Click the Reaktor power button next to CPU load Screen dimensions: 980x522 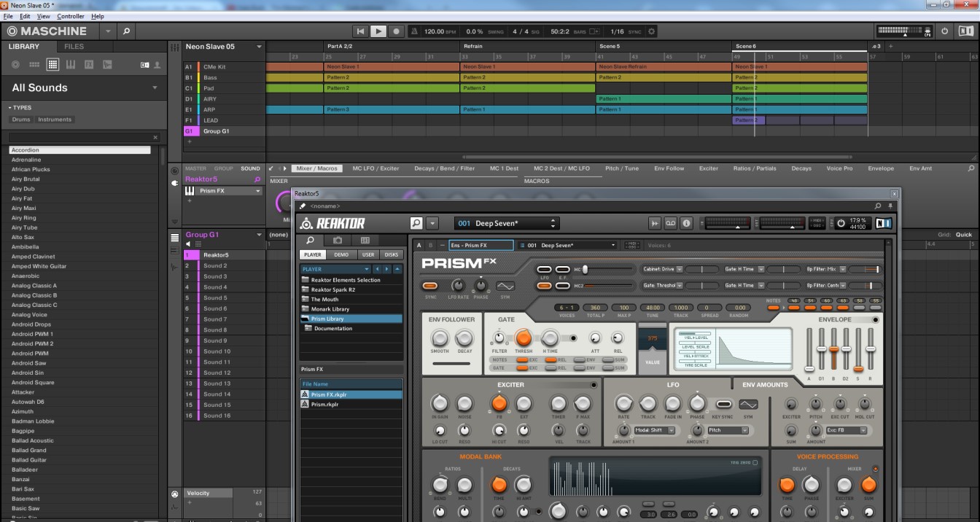pyautogui.click(x=841, y=223)
